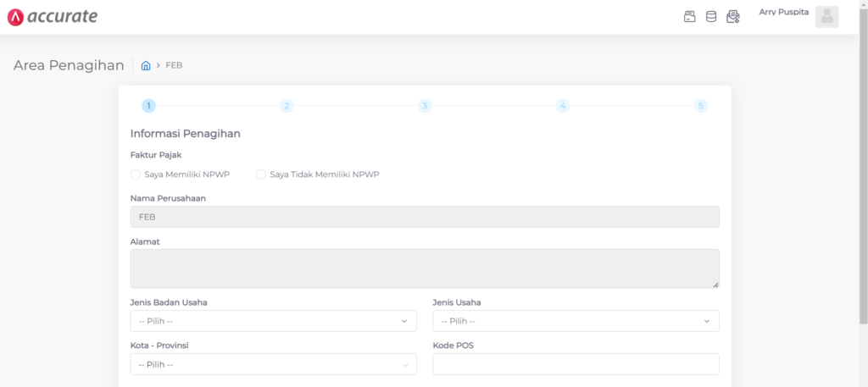Open the database icon in header
Viewport: 868px width, 387px height.
click(x=711, y=17)
